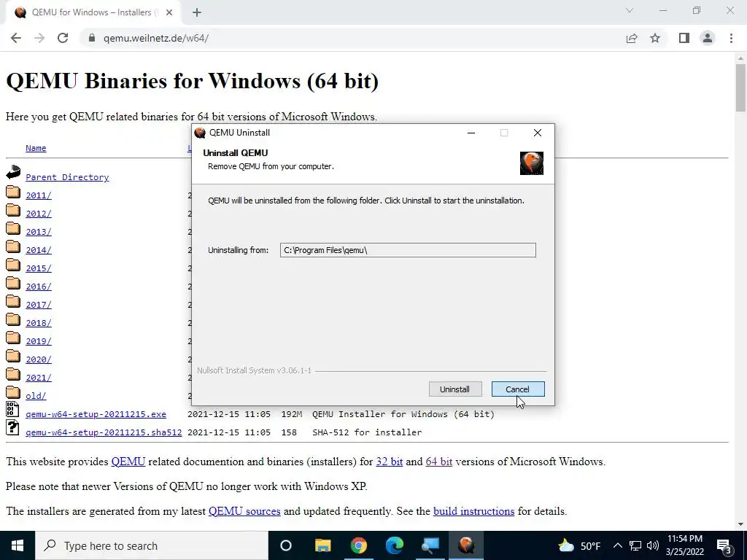This screenshot has height=560, width=747.
Task: Click the folder icon next to 2011/
Action: pyautogui.click(x=13, y=192)
